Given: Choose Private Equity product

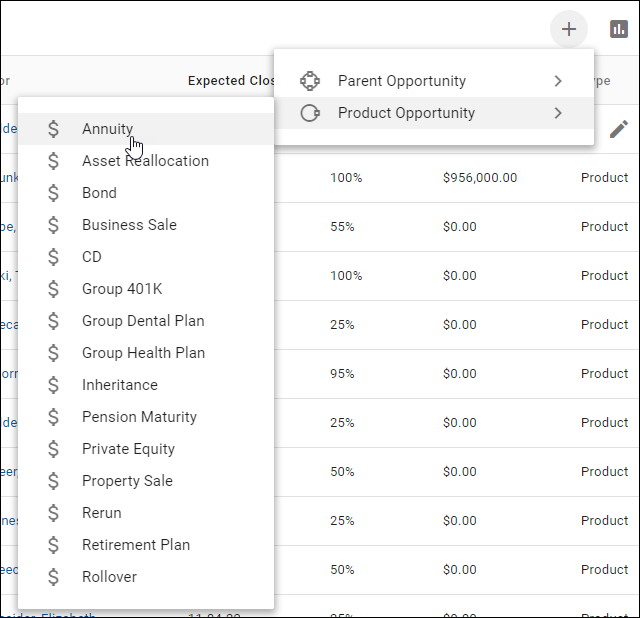Looking at the screenshot, I should coord(128,449).
